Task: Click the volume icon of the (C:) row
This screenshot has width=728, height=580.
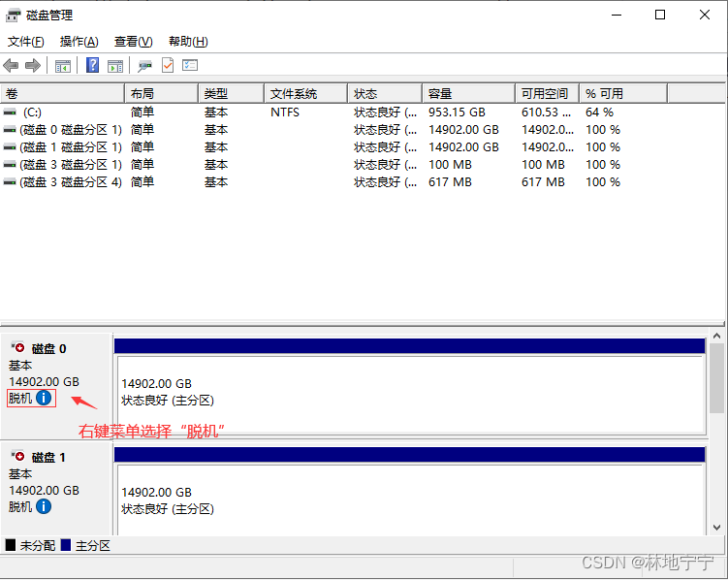Action: (x=10, y=113)
